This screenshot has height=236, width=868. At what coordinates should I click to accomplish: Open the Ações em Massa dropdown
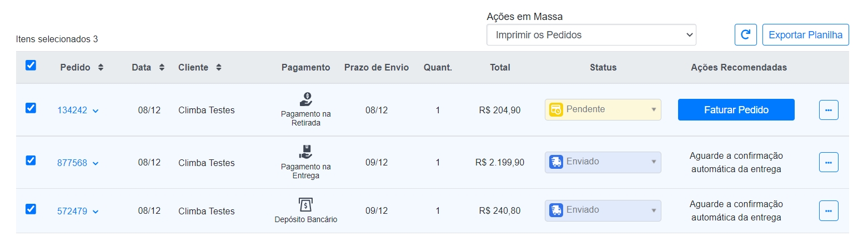[591, 34]
